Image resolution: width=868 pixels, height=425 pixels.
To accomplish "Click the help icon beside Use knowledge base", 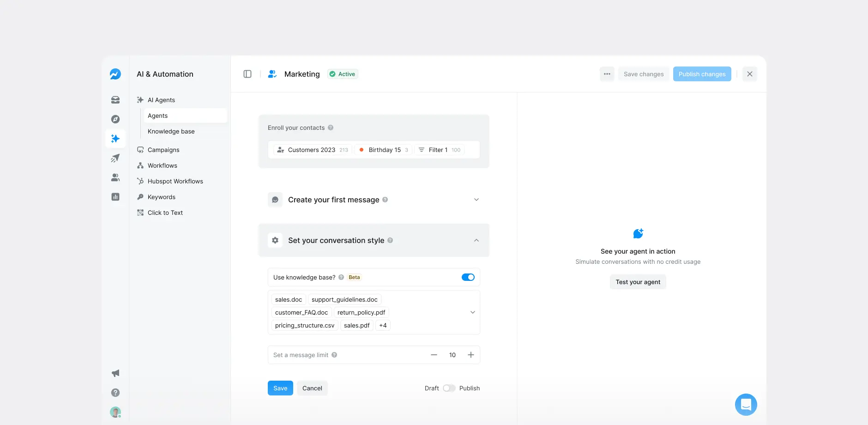I will tap(341, 277).
